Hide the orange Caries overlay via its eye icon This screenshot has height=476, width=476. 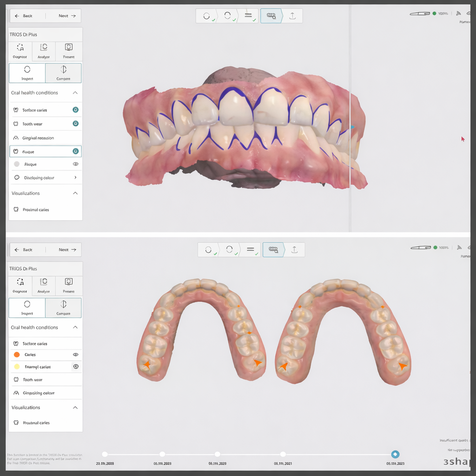tap(75, 355)
